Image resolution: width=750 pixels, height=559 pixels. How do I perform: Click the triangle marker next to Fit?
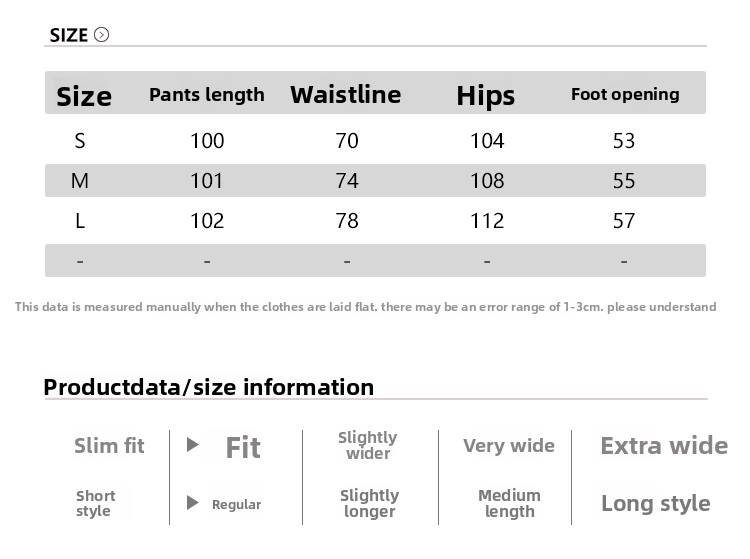193,445
